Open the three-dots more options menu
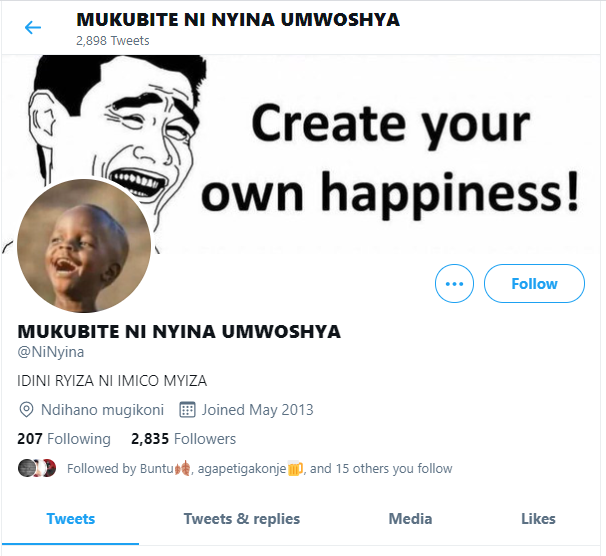This screenshot has height=556, width=606. pyautogui.click(x=454, y=284)
